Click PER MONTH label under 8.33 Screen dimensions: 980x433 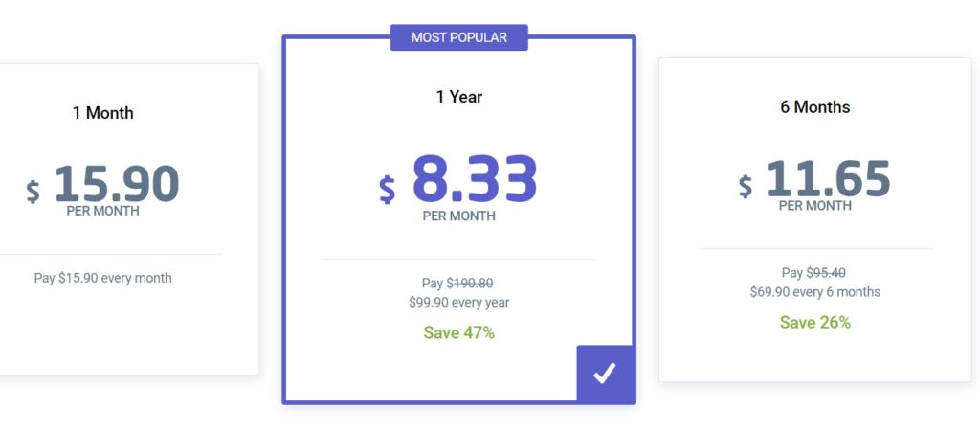point(459,216)
